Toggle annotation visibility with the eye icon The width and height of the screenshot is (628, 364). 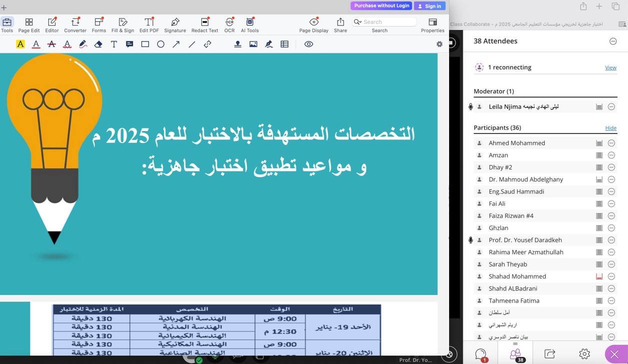click(x=308, y=44)
